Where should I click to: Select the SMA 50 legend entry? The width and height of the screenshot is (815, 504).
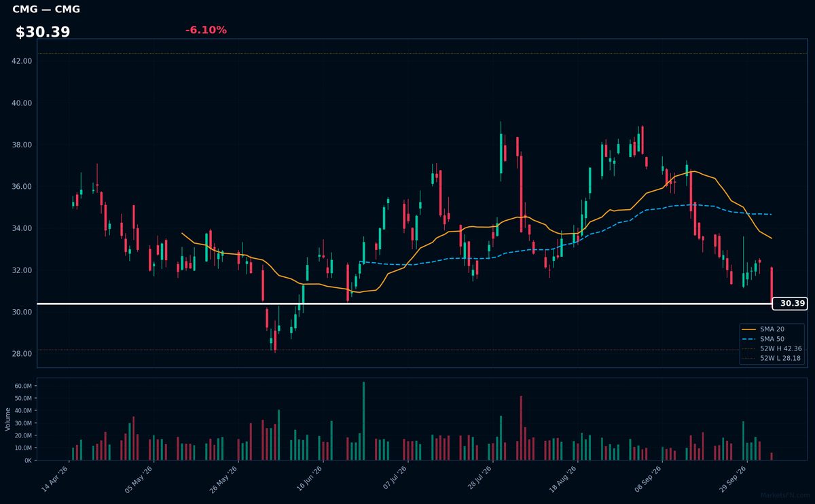pos(773,338)
